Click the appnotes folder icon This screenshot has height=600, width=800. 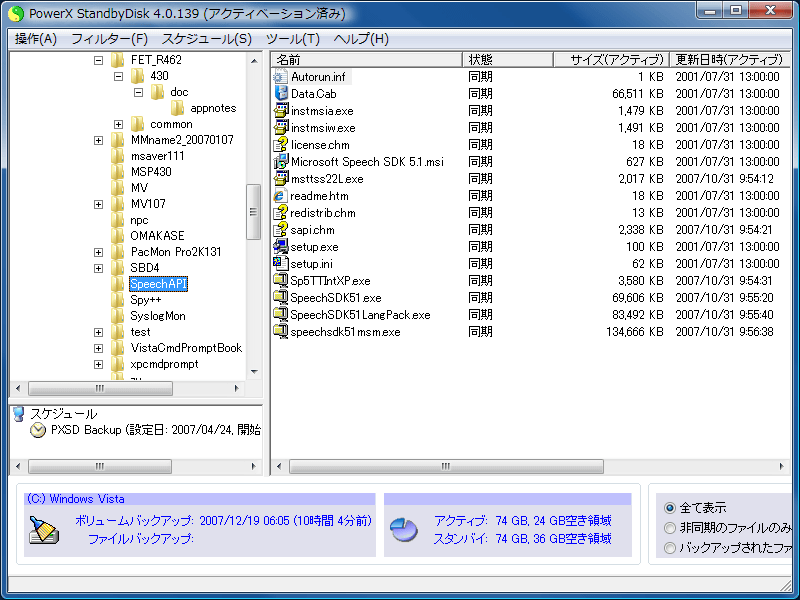pos(178,108)
